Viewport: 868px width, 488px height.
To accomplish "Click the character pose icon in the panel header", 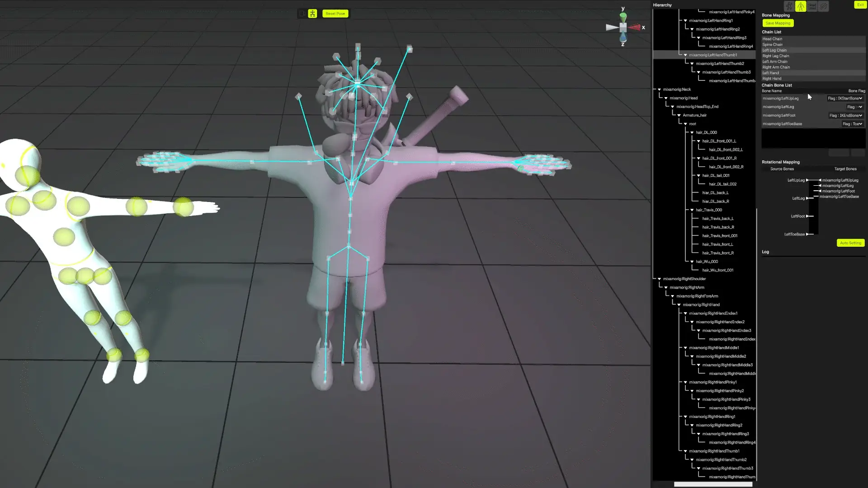I will coord(789,6).
